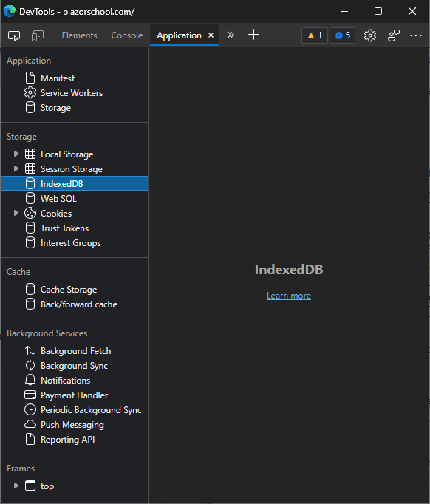
Task: Show more tabs chevron
Action: tap(231, 35)
